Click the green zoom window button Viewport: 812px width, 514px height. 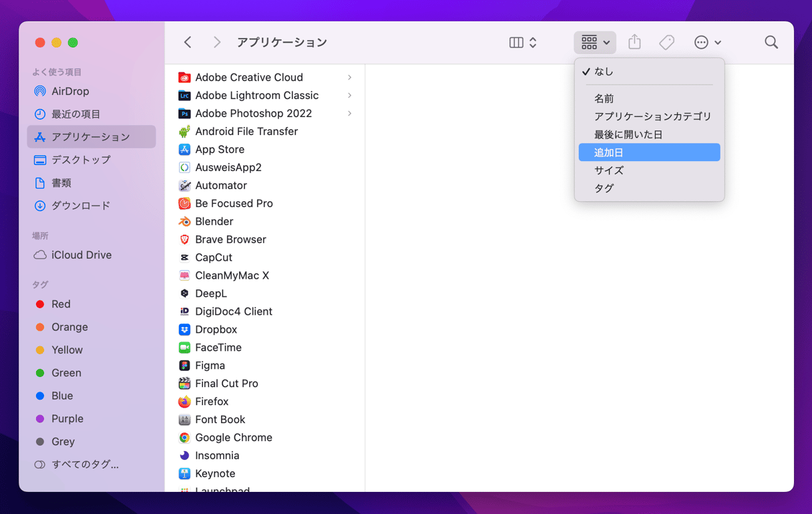point(73,43)
